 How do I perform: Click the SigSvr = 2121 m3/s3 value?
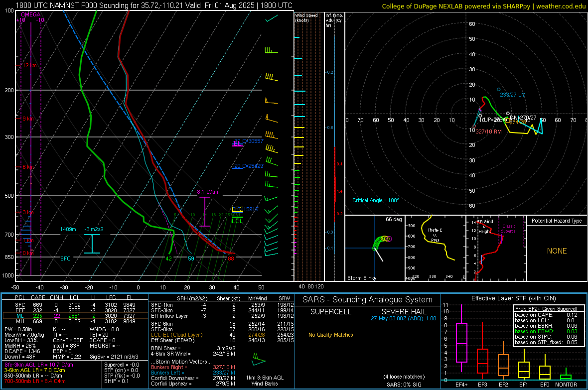pos(114,357)
